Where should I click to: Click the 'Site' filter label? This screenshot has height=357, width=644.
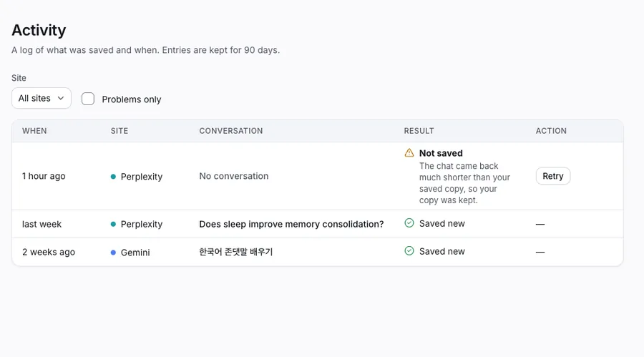[19, 78]
